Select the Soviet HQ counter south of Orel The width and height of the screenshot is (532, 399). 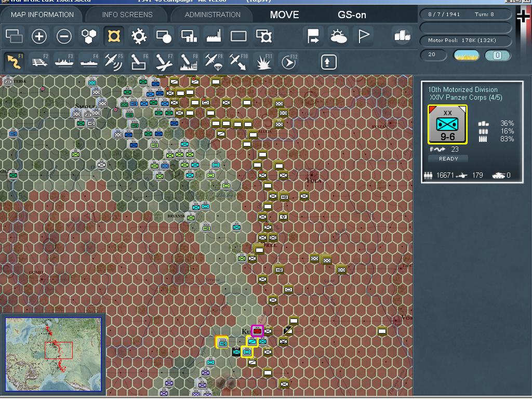coord(279,270)
